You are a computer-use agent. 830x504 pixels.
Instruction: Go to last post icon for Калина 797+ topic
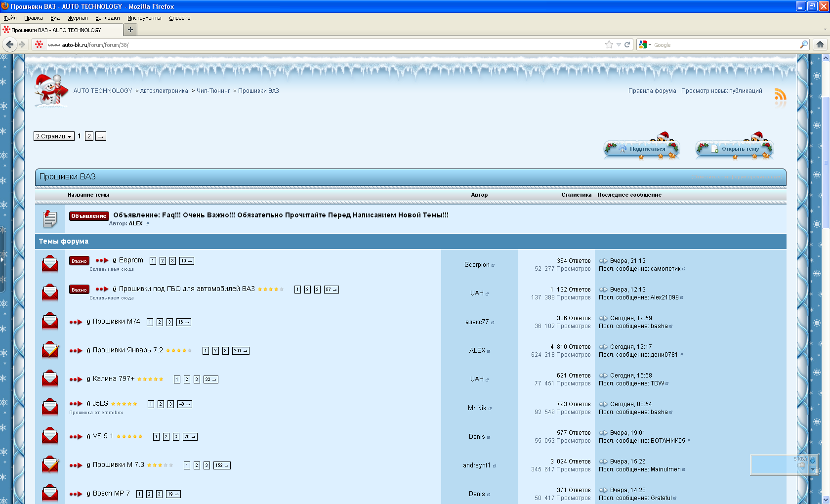coord(603,376)
